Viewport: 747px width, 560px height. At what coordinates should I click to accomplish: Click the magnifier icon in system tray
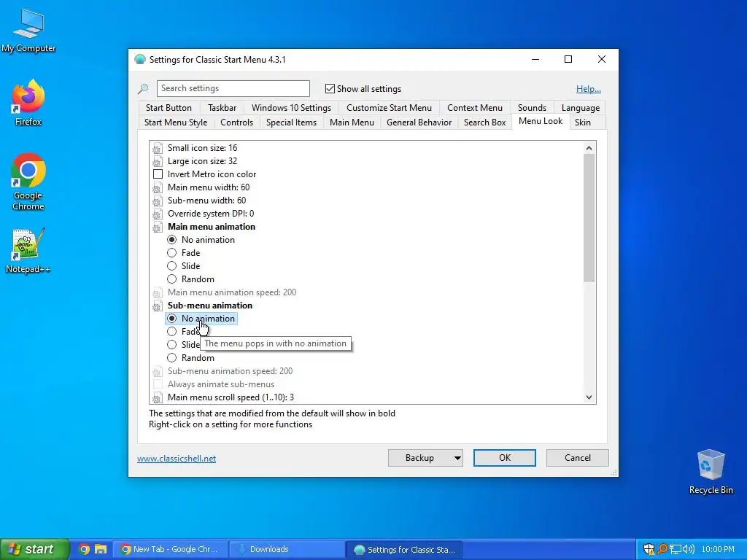pyautogui.click(x=662, y=549)
